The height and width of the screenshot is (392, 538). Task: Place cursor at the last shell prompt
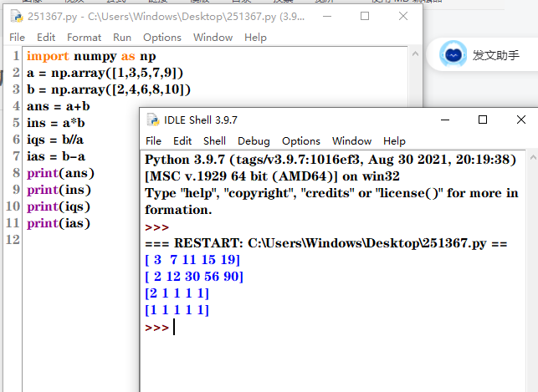[174, 328]
